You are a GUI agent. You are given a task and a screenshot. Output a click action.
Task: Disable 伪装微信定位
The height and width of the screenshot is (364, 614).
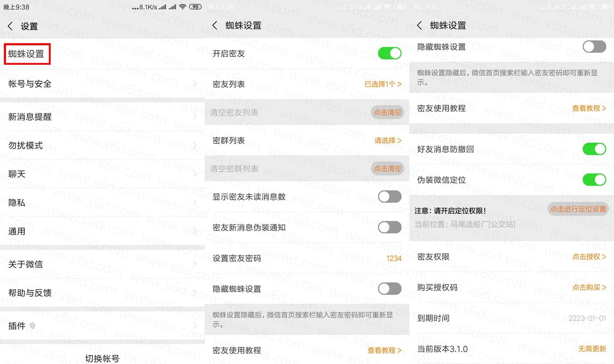coord(594,179)
